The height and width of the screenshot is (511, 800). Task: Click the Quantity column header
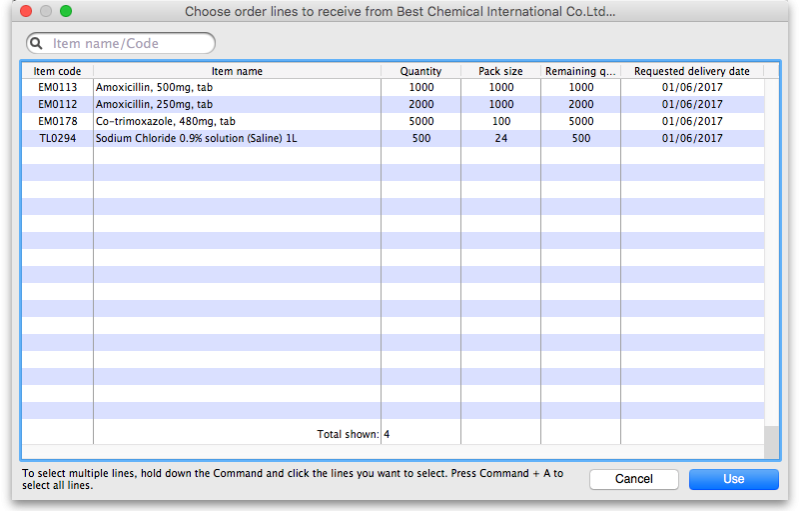click(x=420, y=71)
